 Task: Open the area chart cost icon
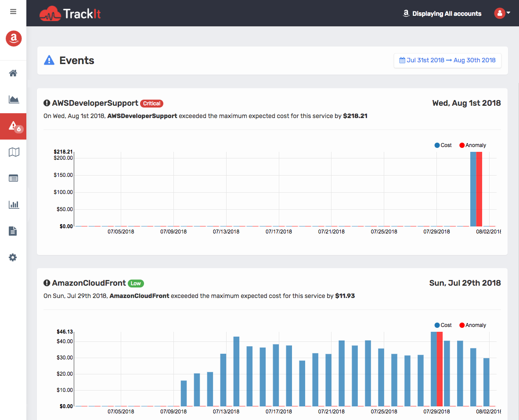[14, 99]
